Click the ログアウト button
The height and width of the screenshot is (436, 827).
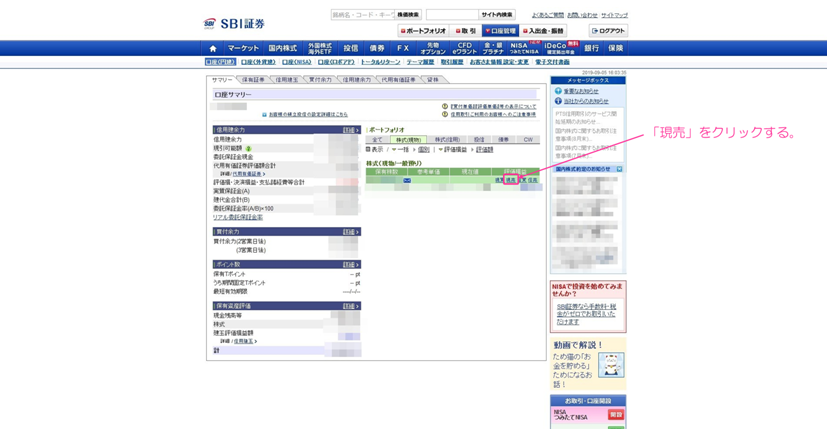click(608, 31)
